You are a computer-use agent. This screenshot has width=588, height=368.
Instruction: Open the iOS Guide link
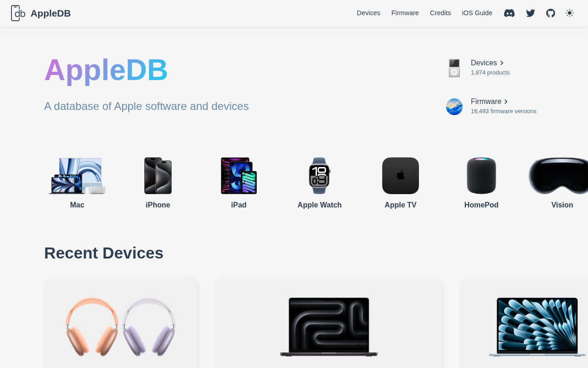[x=477, y=13]
